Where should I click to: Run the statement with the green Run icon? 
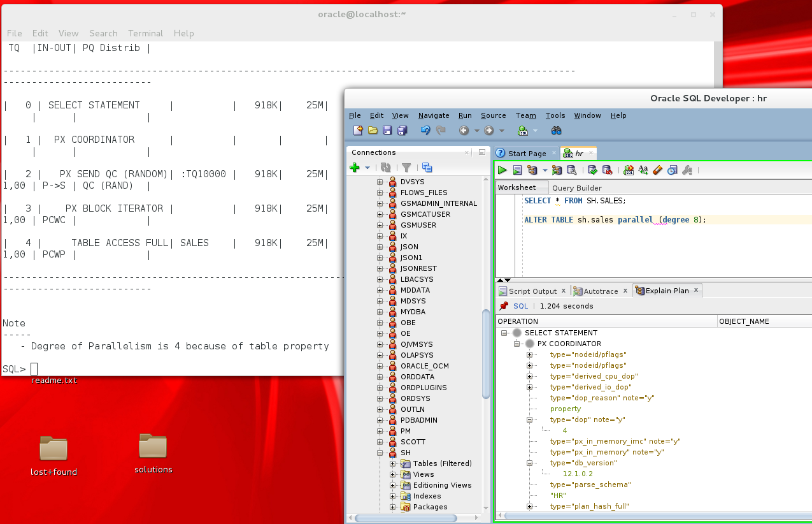click(502, 170)
